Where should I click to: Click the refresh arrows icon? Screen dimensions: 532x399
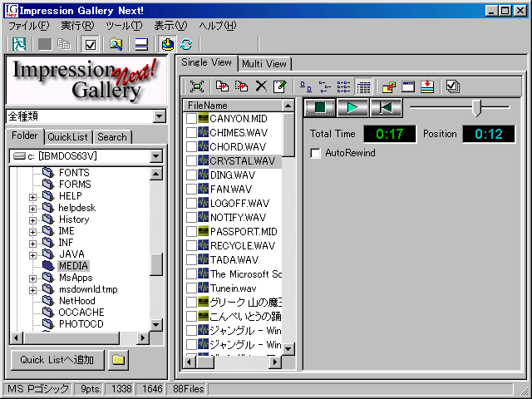click(186, 44)
